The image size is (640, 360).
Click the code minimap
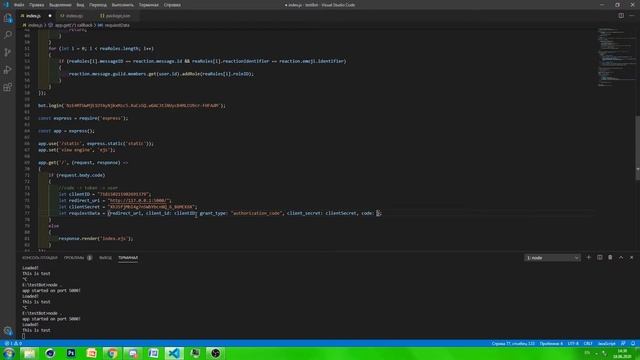tap(616, 57)
